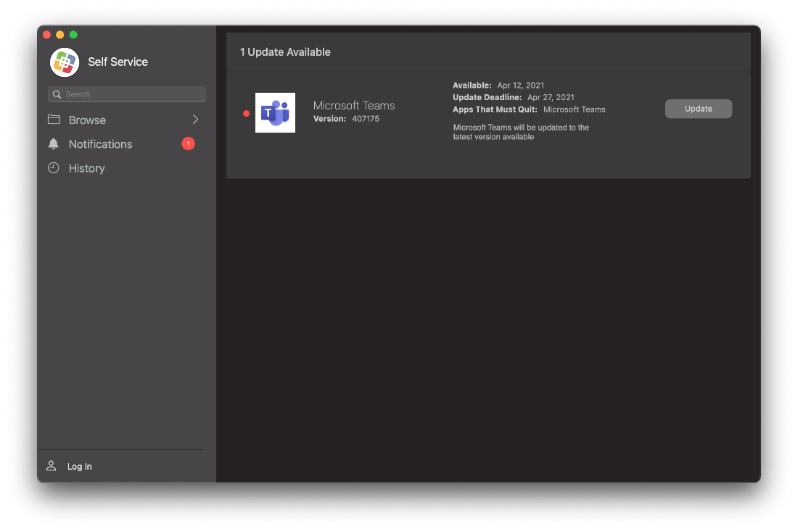Update Microsoft Teams with the Update button
The image size is (798, 532).
click(698, 109)
